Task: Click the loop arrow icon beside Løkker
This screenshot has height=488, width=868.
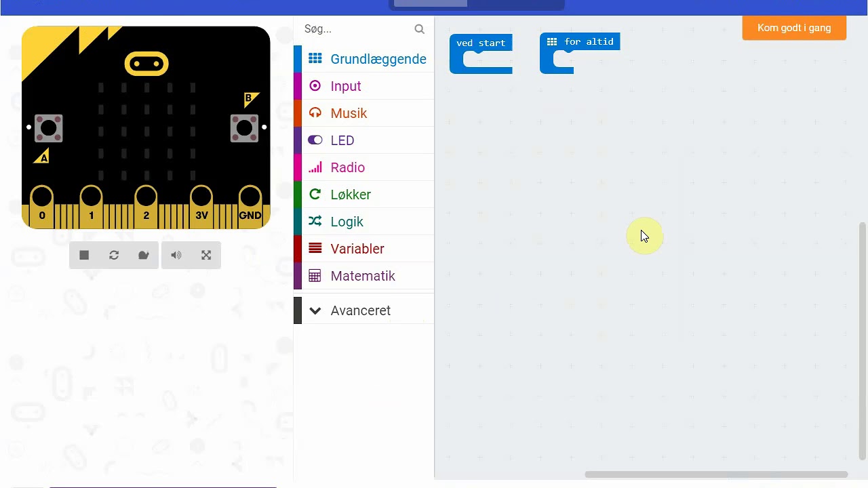Action: pyautogui.click(x=315, y=194)
